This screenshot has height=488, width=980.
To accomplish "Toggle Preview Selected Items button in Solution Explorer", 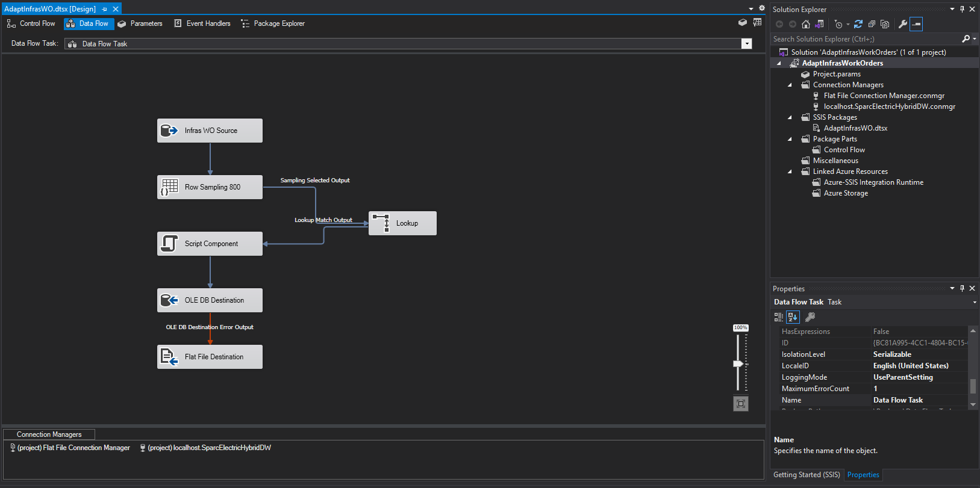I will coord(916,24).
